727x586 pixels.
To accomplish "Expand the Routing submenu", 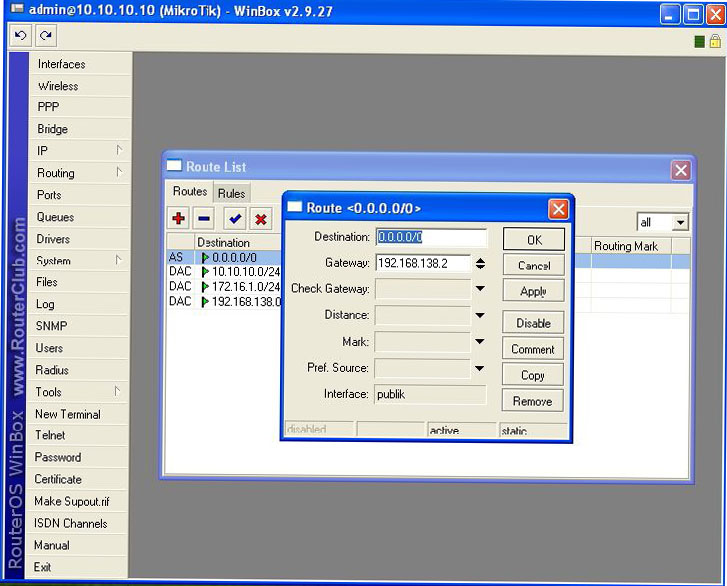I will [x=119, y=172].
